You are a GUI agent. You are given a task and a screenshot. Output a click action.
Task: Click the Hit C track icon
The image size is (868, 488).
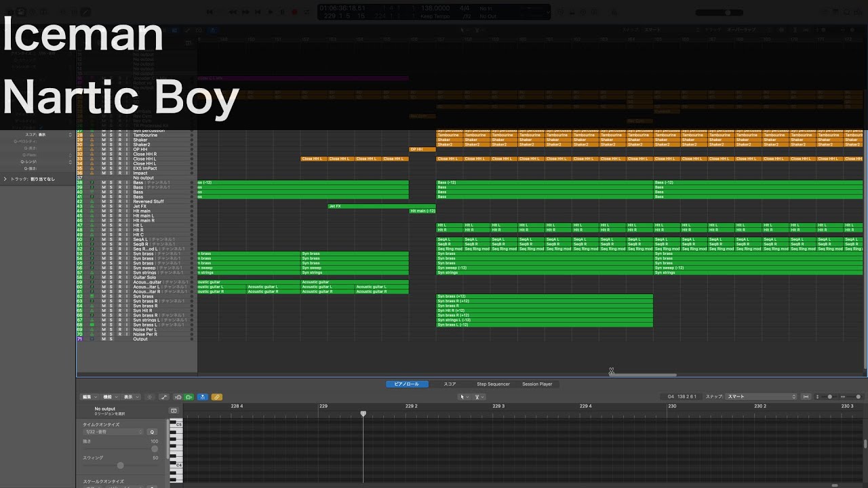point(92,235)
